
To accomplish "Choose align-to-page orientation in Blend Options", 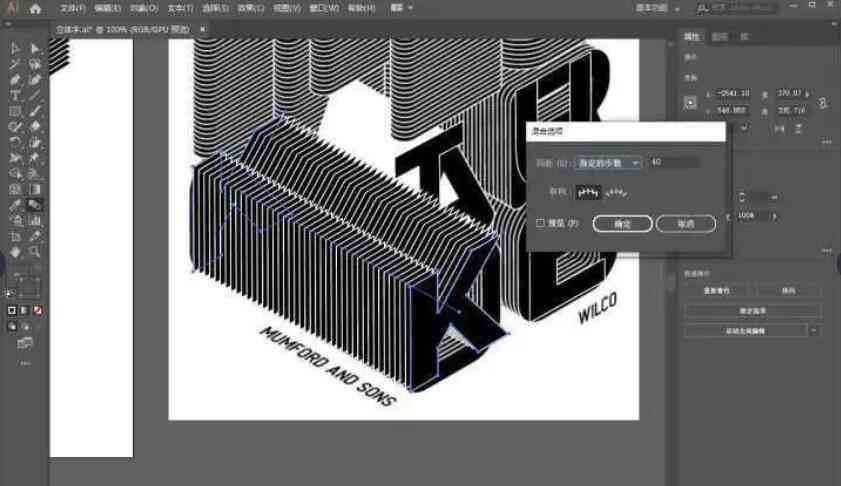I will (x=588, y=192).
